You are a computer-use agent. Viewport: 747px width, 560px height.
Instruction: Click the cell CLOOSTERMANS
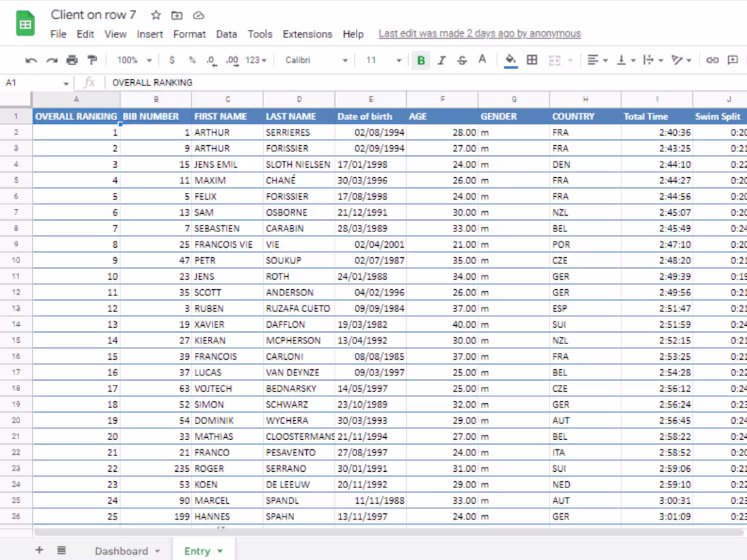(299, 436)
